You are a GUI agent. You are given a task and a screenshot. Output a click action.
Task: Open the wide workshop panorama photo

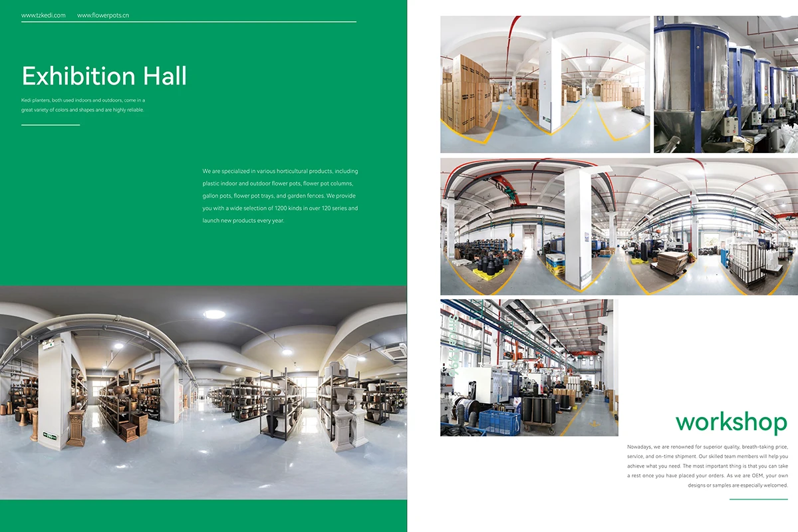tap(619, 226)
